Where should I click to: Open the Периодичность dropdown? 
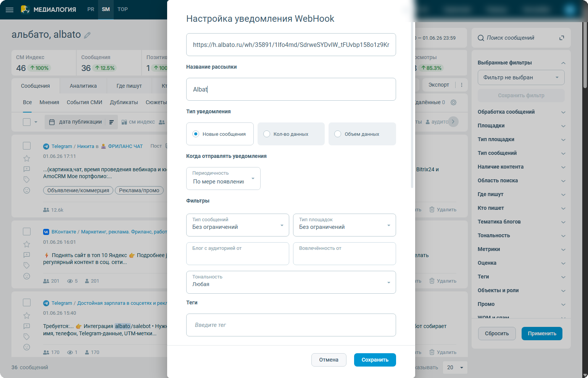pos(223,179)
